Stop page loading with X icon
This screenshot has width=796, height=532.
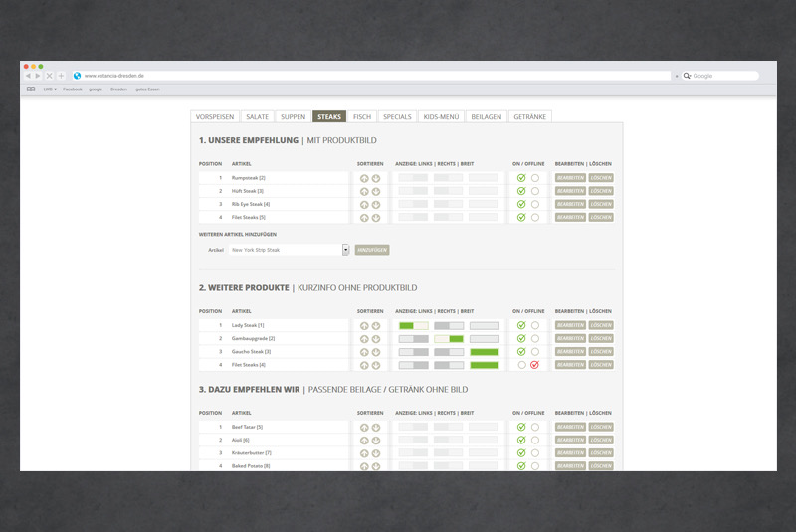tap(49, 76)
